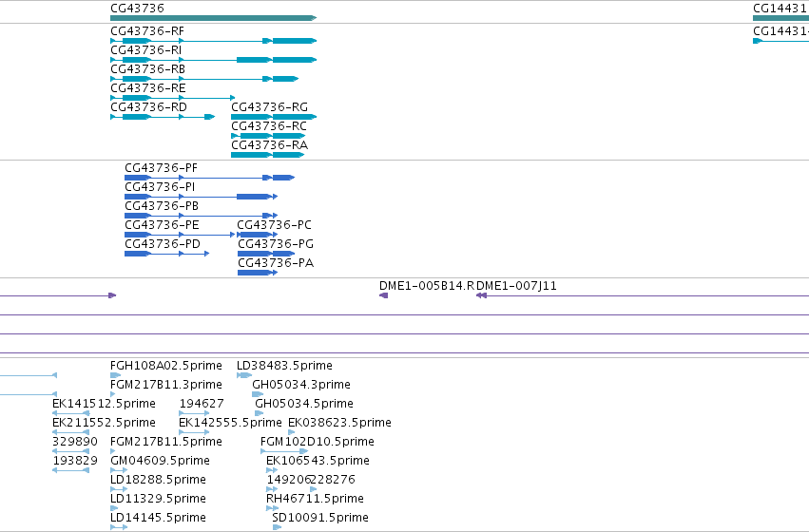Screen dimensions: 809x532
Task: Click EST EK141512.5prime
Action: tap(105, 405)
